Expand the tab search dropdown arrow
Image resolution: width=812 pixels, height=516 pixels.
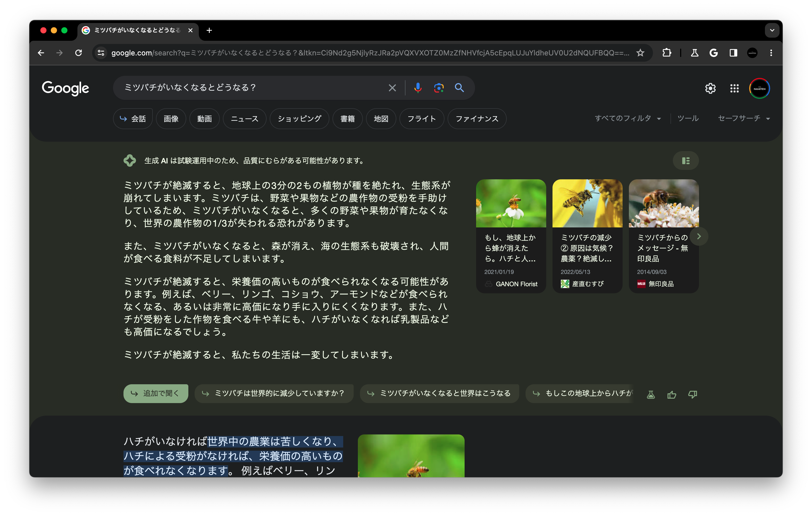[772, 30]
